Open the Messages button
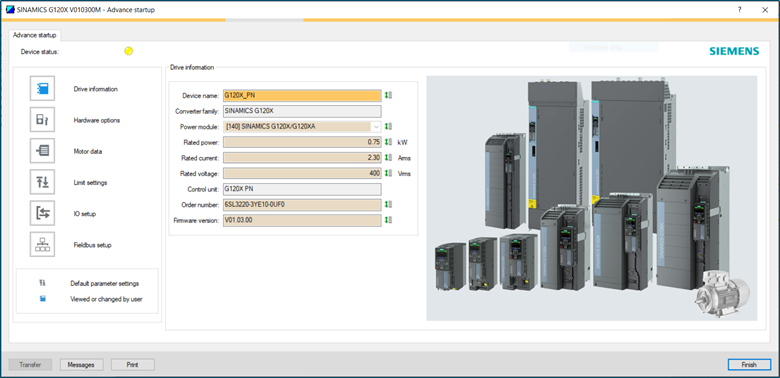The height and width of the screenshot is (378, 780). pyautogui.click(x=81, y=365)
